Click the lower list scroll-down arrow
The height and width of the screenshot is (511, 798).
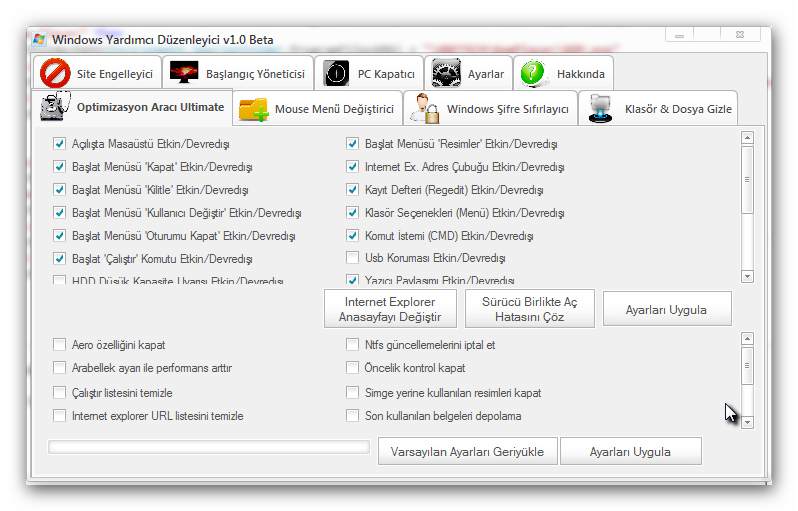pyautogui.click(x=747, y=423)
